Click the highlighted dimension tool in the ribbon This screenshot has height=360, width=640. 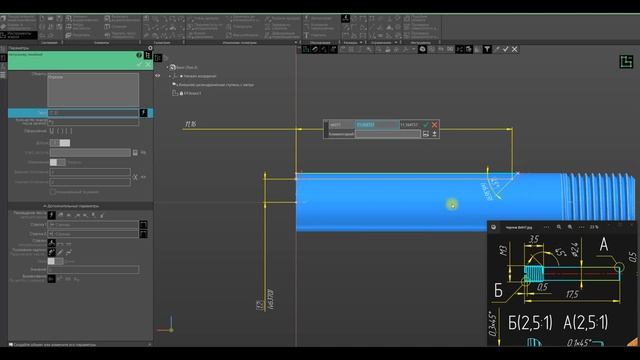coord(345,18)
